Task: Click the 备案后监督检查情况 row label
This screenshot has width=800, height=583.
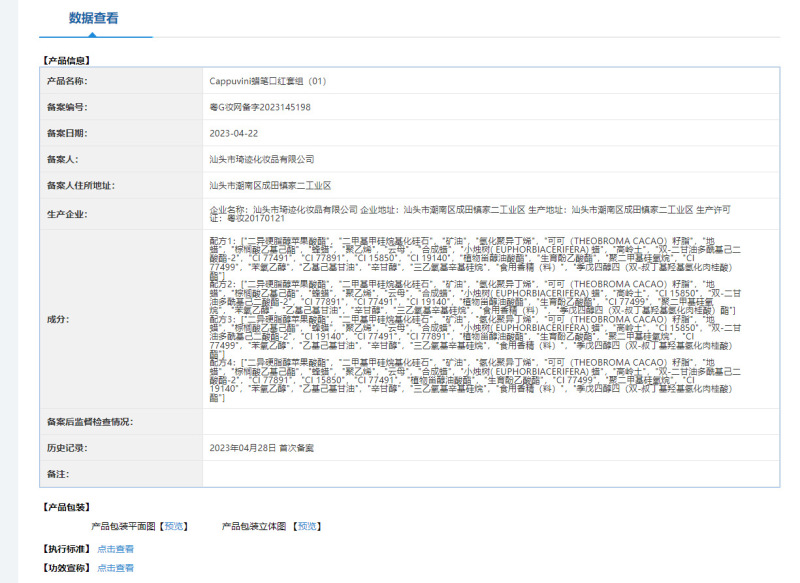Action: [x=90, y=422]
